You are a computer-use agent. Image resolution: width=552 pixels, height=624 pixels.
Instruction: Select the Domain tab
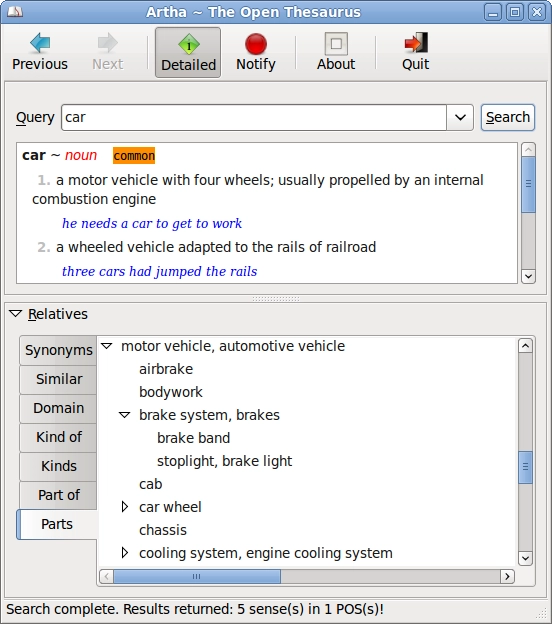59,408
